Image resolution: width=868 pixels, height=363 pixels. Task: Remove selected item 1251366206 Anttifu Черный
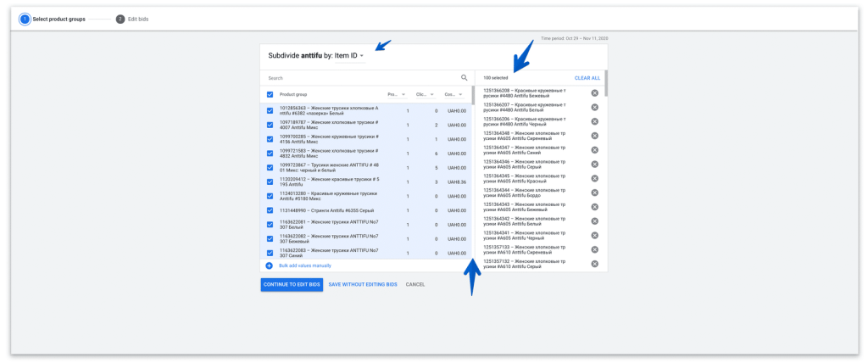point(594,121)
